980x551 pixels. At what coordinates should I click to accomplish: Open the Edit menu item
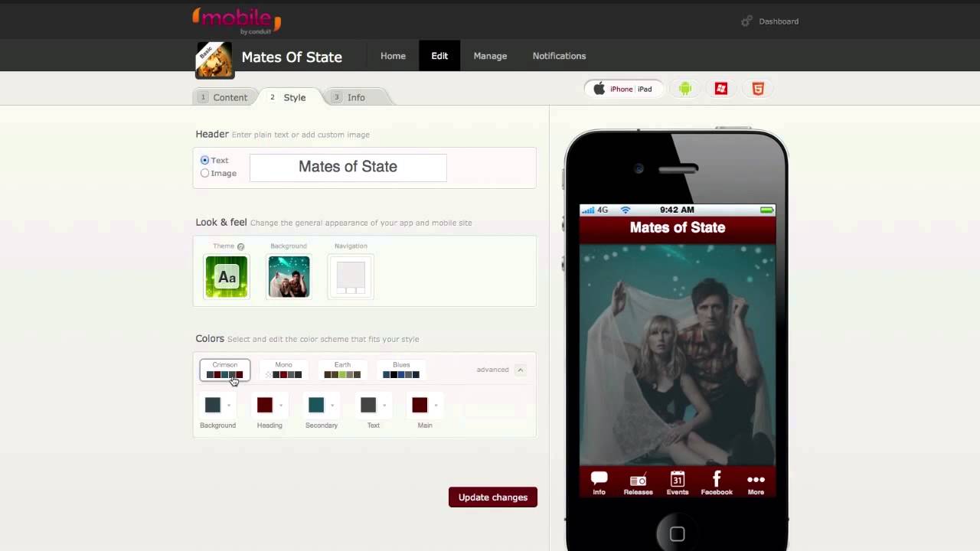click(x=439, y=56)
